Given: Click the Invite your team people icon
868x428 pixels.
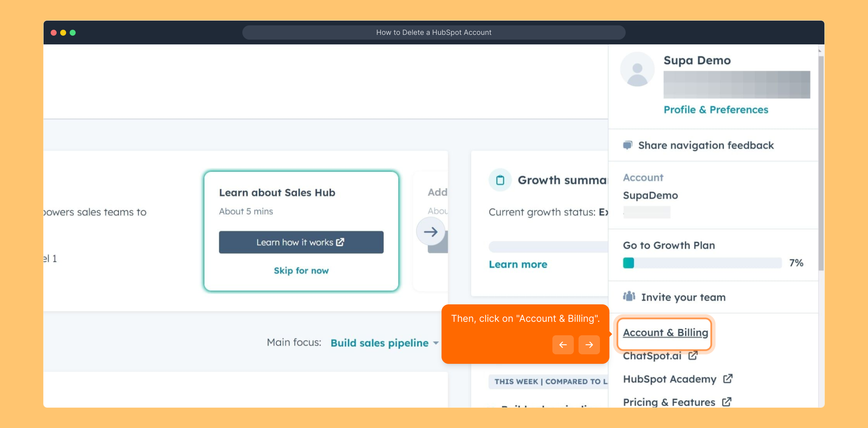Looking at the screenshot, I should click(629, 296).
